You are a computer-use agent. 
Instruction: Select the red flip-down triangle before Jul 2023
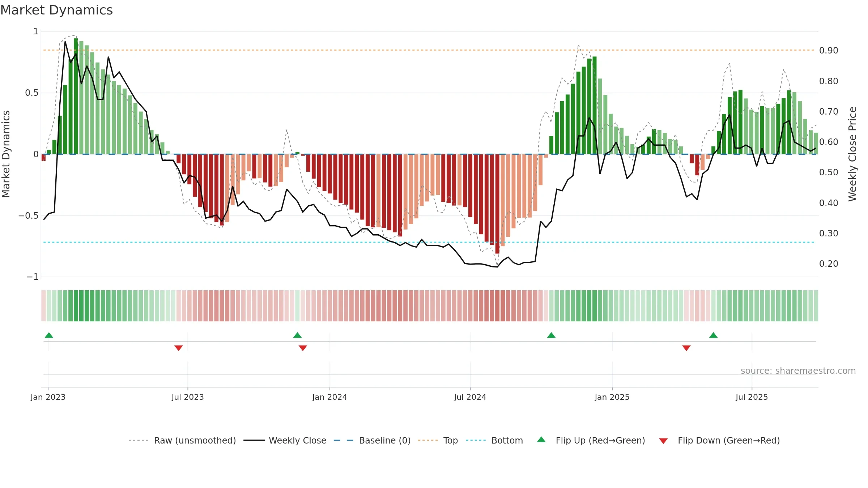[x=179, y=348]
